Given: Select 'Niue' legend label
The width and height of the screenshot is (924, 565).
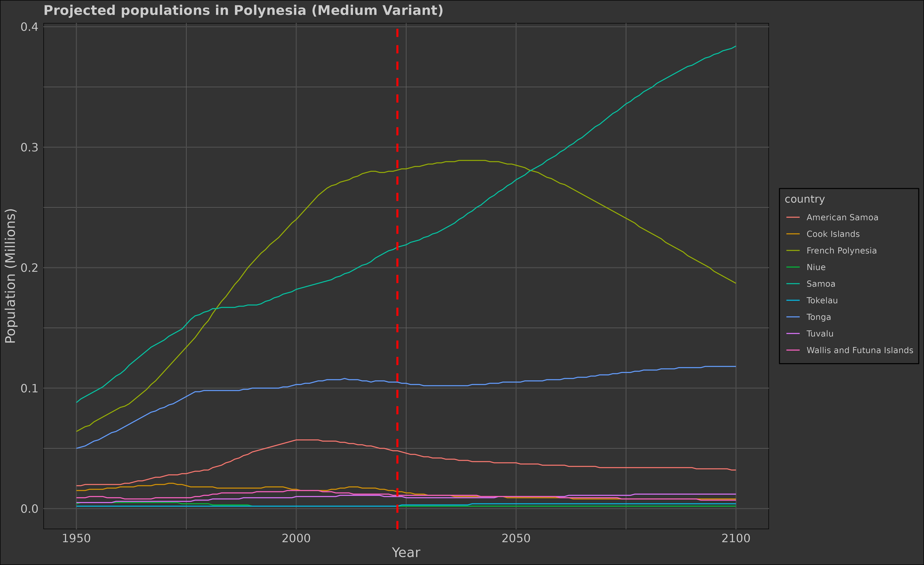Looking at the screenshot, I should [x=816, y=267].
